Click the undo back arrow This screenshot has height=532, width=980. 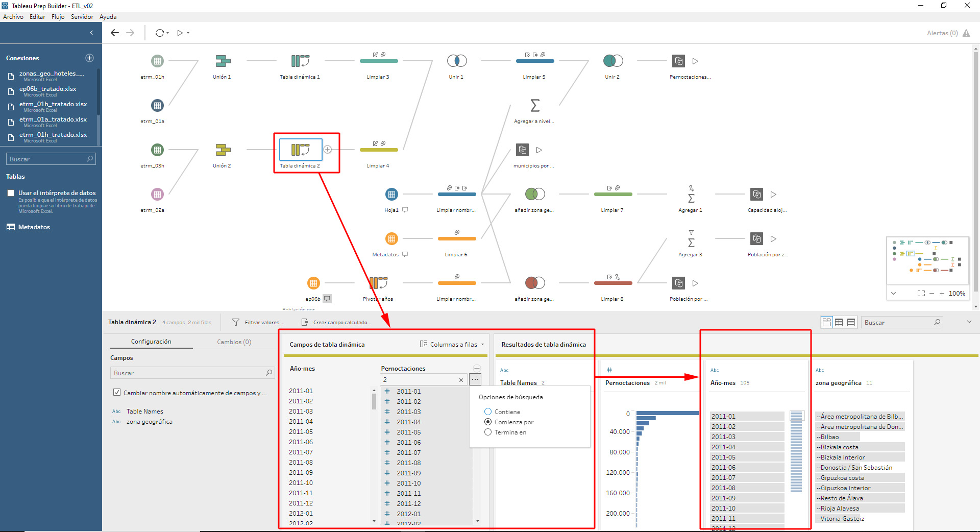[115, 33]
